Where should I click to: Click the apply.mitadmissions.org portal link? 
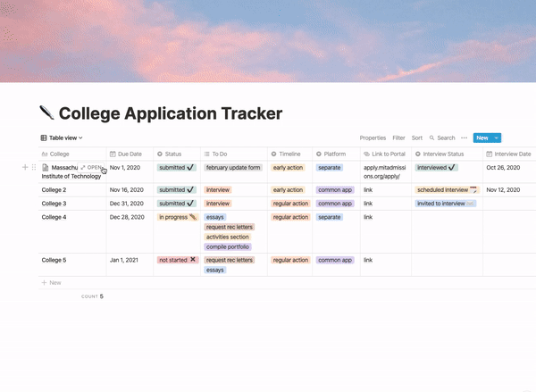coord(384,172)
